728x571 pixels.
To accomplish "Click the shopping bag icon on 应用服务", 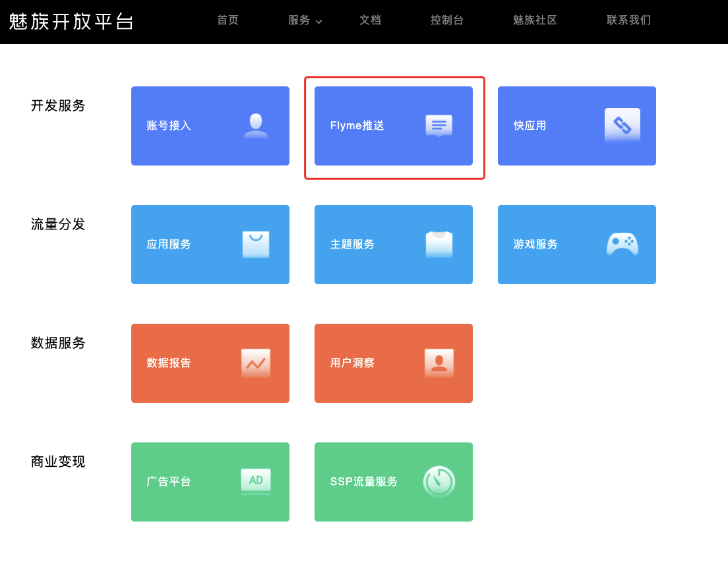I will pos(256,244).
